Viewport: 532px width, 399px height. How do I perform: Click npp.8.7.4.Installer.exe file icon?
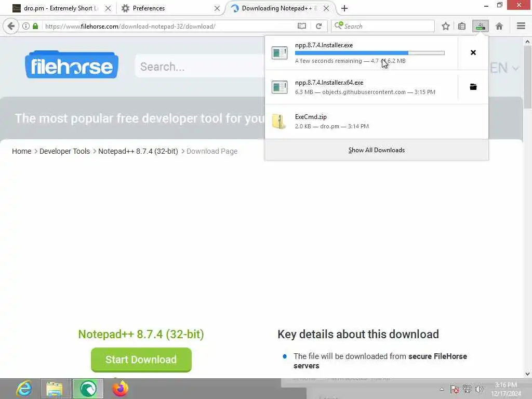coord(280,53)
